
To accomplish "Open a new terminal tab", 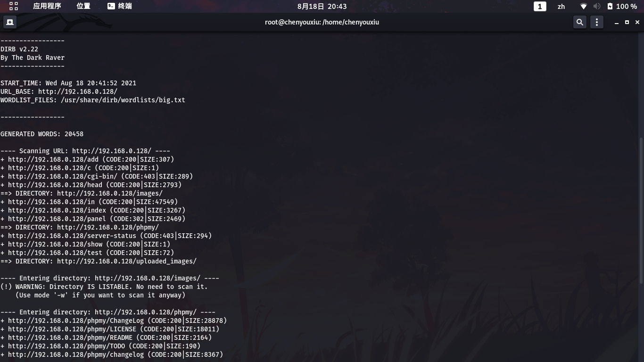I will (9, 22).
